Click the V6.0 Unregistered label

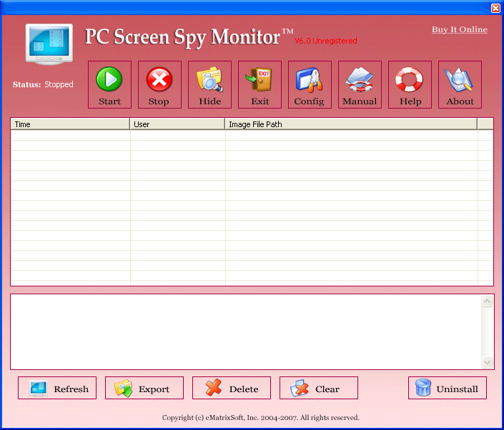[325, 41]
